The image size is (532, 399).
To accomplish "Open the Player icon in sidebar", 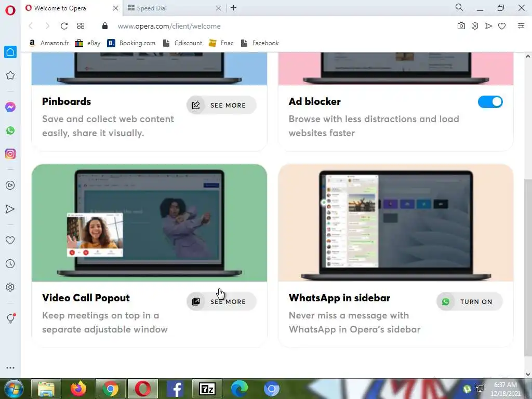I will [10, 185].
